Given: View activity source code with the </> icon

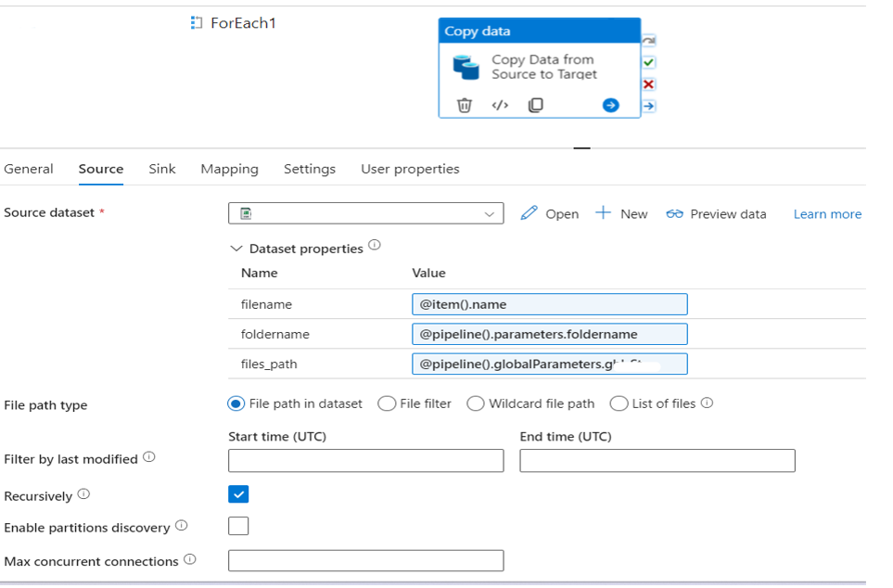Looking at the screenshot, I should (500, 105).
